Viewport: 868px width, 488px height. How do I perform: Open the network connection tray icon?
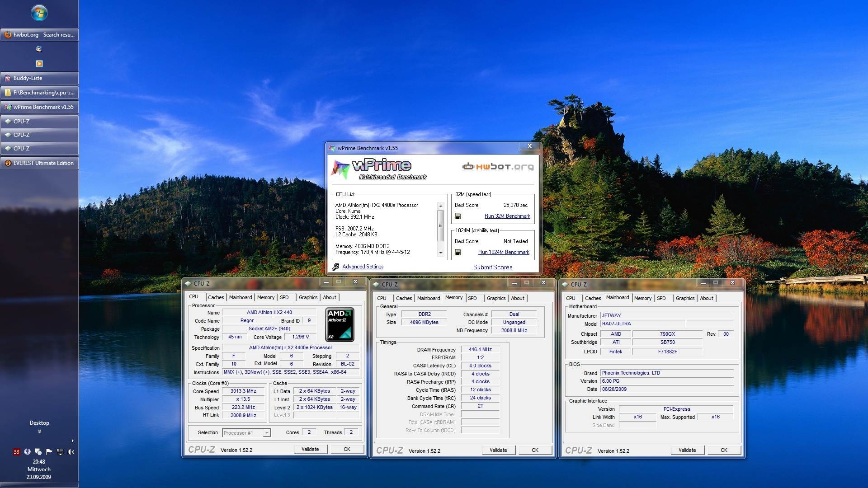click(60, 452)
